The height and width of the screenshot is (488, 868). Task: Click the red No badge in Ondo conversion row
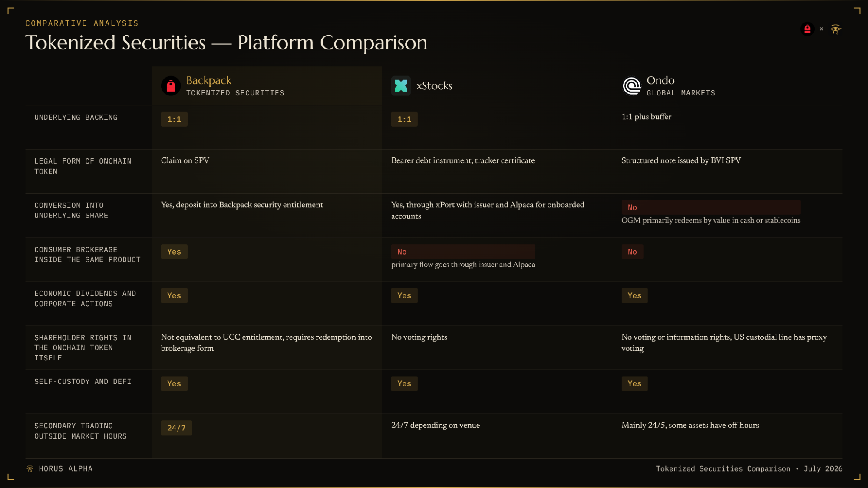(x=711, y=207)
